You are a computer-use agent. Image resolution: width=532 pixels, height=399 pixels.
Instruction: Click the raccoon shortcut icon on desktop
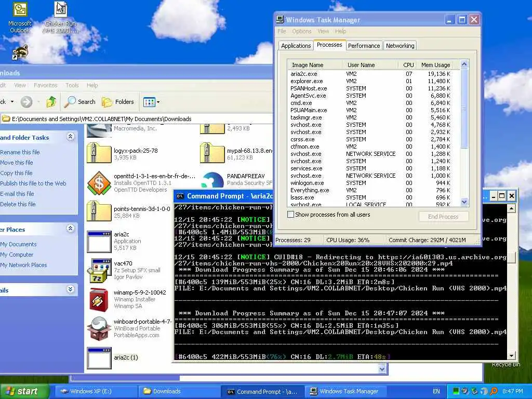(20, 52)
